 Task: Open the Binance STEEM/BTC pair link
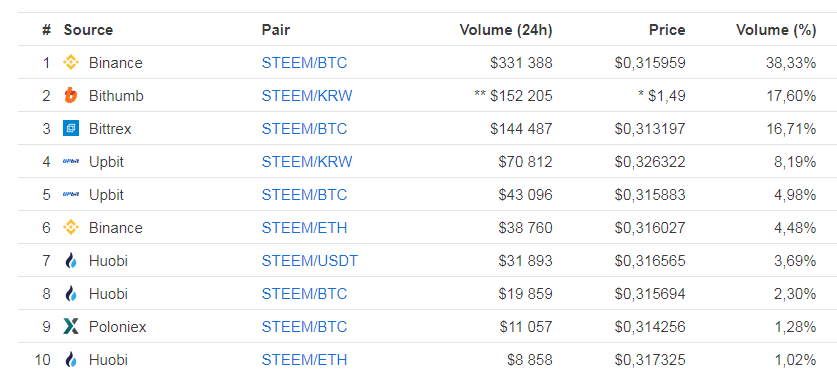(304, 63)
